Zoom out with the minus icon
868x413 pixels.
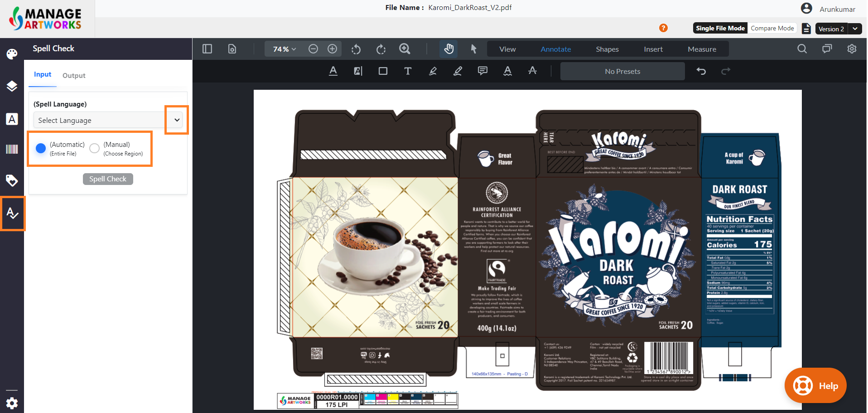tap(313, 49)
